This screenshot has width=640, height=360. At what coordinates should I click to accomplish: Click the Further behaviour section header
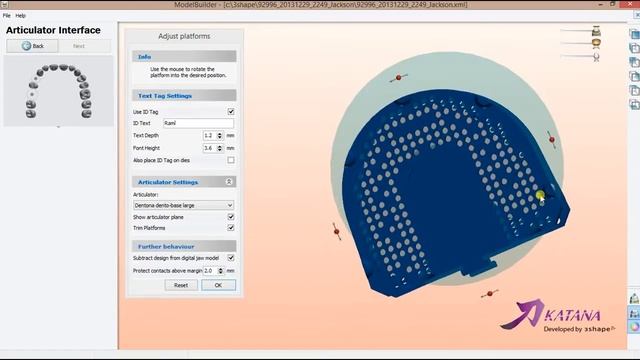184,246
